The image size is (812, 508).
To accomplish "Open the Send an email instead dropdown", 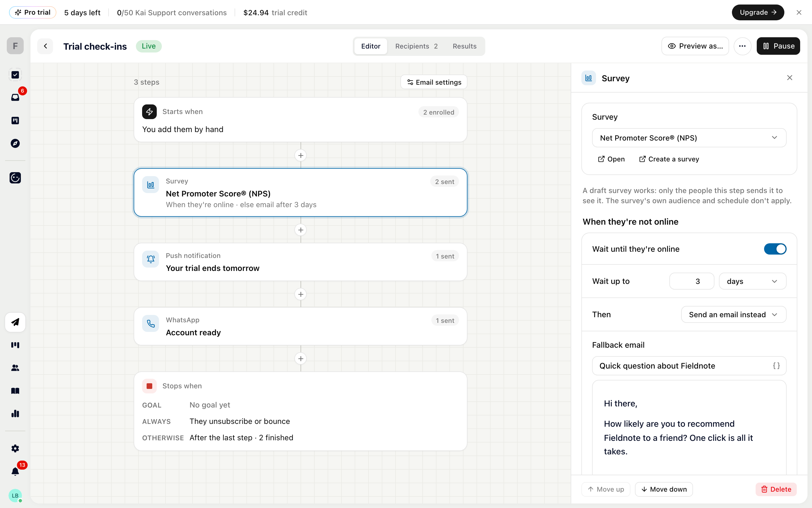I will (734, 314).
